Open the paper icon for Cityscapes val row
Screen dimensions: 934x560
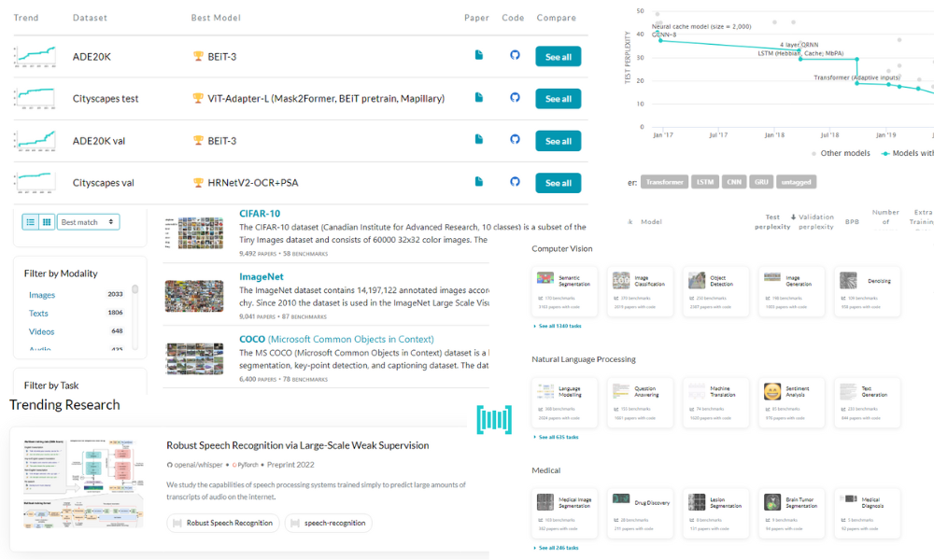479,181
